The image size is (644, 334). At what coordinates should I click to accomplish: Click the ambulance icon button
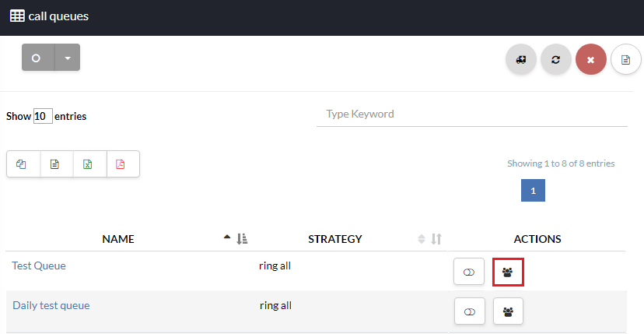click(521, 59)
